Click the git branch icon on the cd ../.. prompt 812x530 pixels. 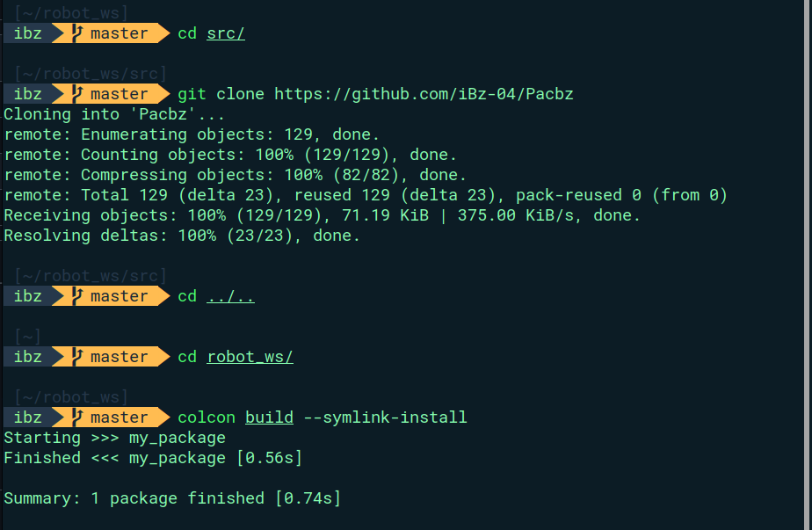(x=77, y=296)
